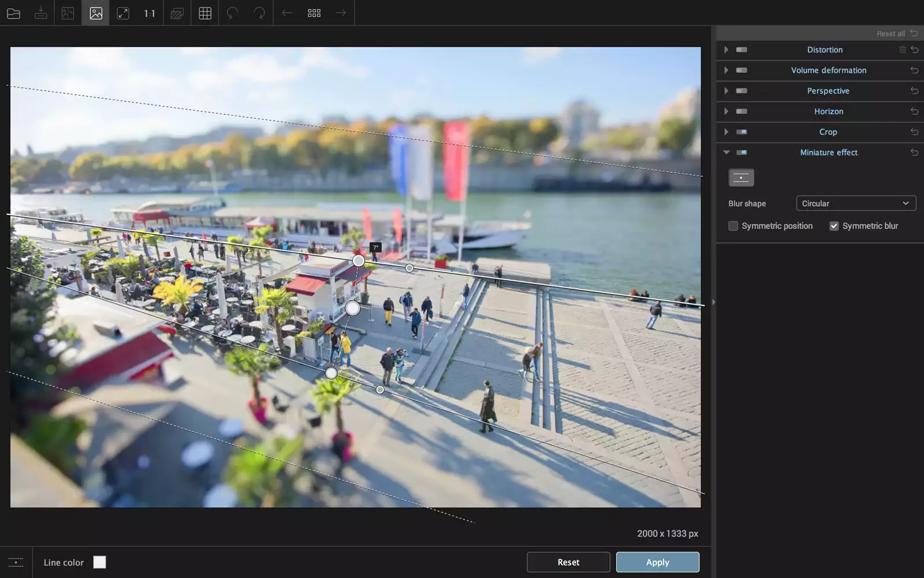Screen dimensions: 924x578
Task: Collapse the Miniature effect palette
Action: tap(726, 153)
